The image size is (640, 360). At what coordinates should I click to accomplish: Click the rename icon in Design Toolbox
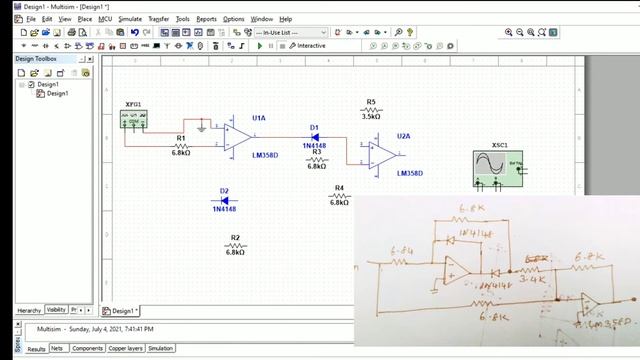click(74, 73)
